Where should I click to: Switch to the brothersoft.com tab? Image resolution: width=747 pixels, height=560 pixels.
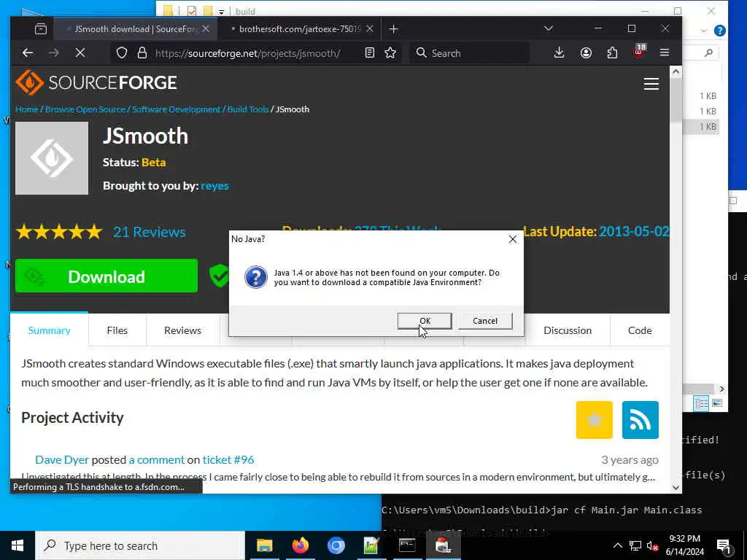300,29
